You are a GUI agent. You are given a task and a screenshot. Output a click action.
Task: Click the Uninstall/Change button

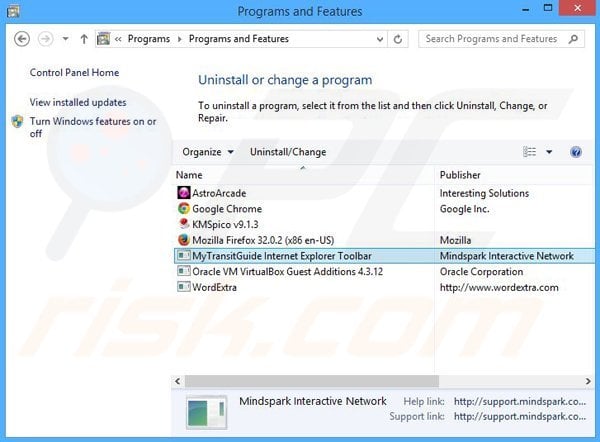[x=288, y=152]
